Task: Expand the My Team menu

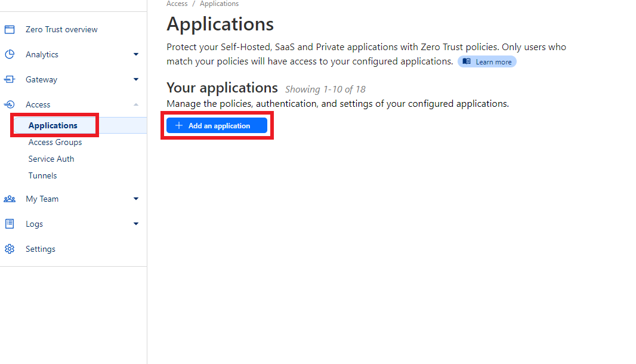Action: click(136, 198)
